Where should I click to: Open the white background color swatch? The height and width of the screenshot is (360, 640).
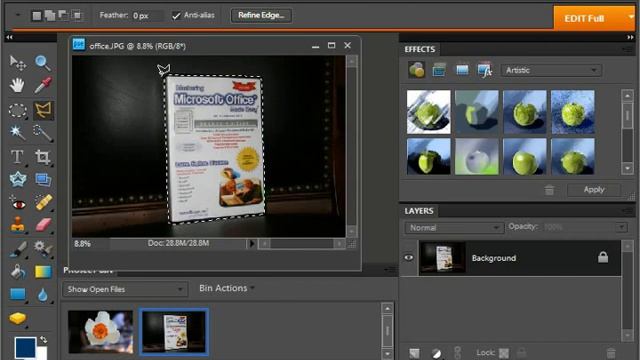[x=42, y=353]
